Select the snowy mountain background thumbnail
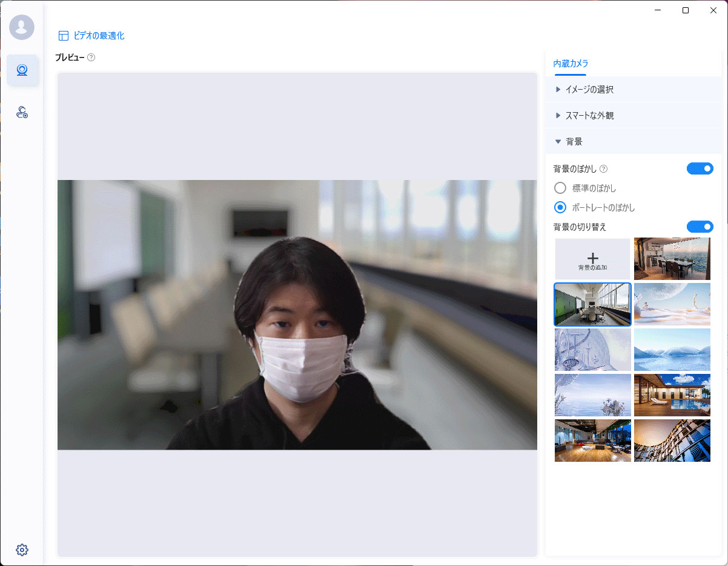 [672, 350]
